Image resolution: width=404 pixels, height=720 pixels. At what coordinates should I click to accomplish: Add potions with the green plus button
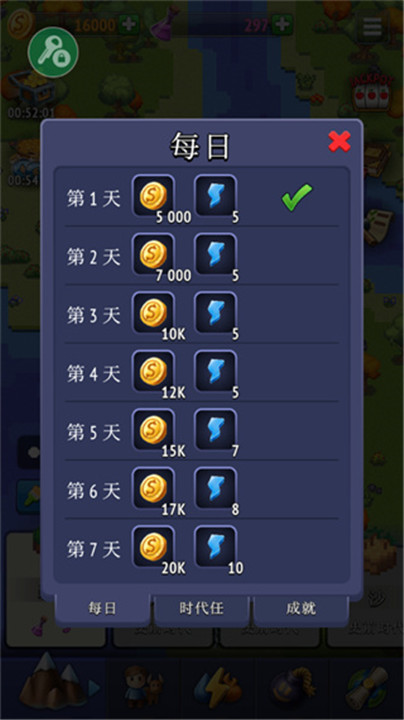[x=282, y=25]
